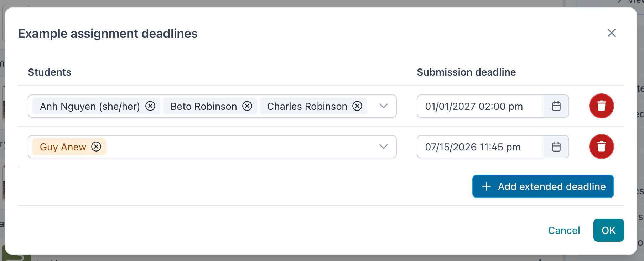644x261 pixels.
Task: Select the Beto Robinson name chip
Action: point(204,106)
